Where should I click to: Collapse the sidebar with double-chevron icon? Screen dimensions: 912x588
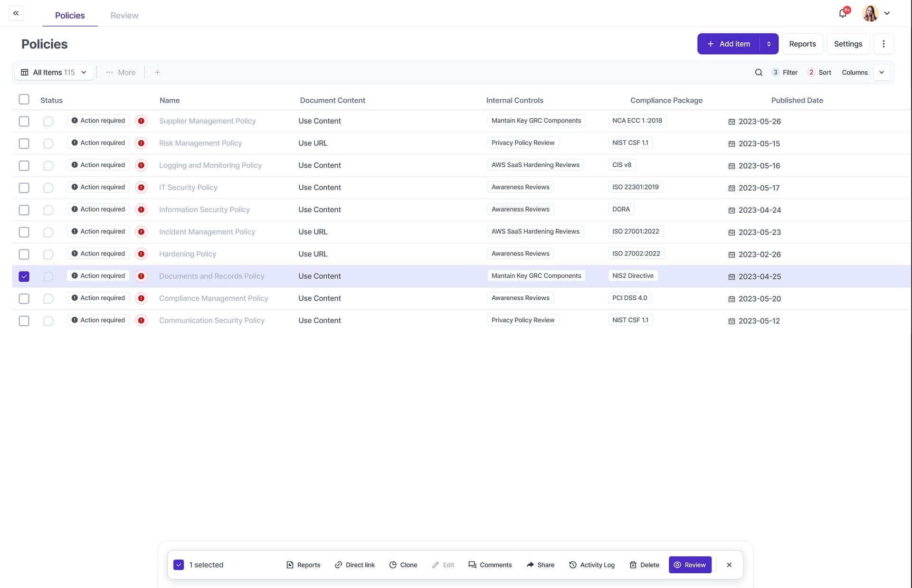[16, 13]
